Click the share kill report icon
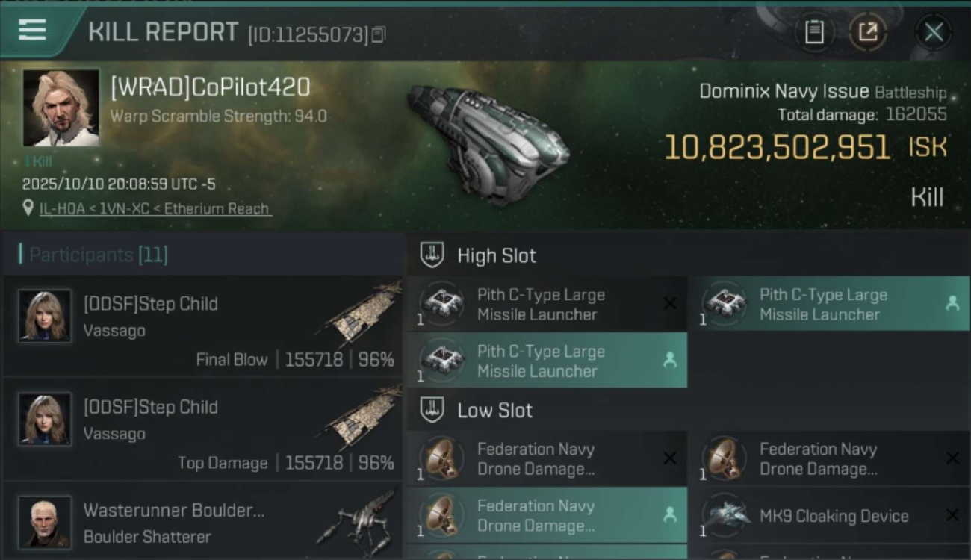The image size is (971, 560). [x=867, y=32]
